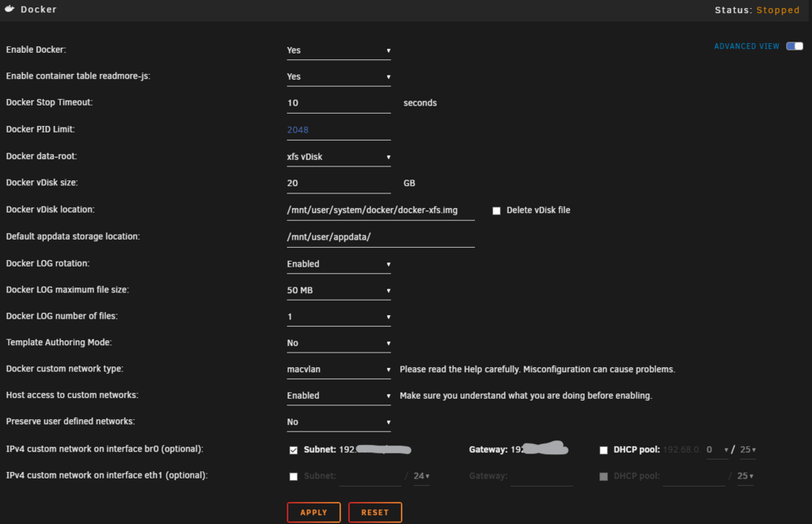This screenshot has height=524, width=812.
Task: Toggle the Advanced View switch
Action: (x=794, y=46)
